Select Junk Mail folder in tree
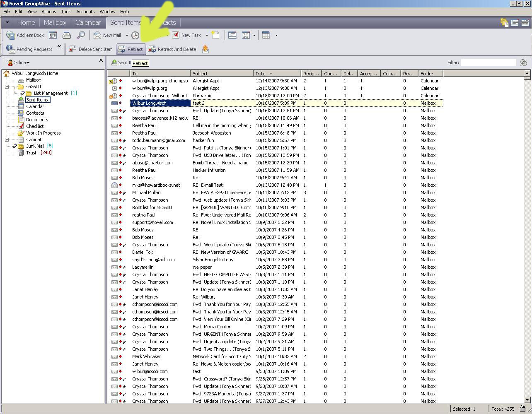Screen dimensions: 532x414 pyautogui.click(x=35, y=146)
